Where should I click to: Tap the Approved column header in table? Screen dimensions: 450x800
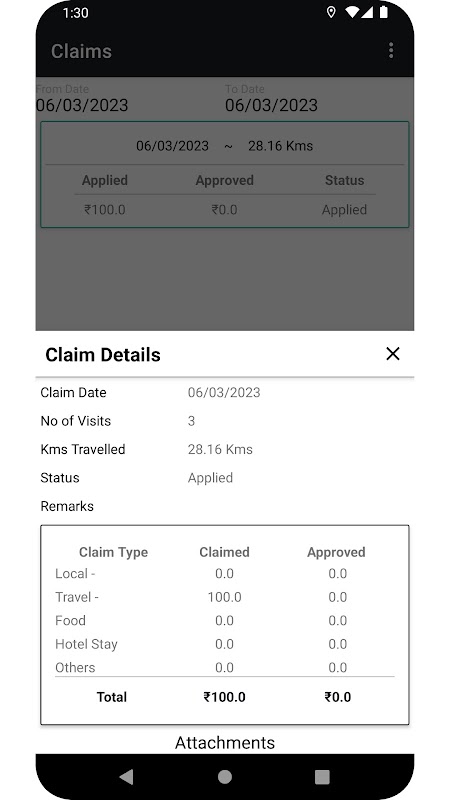336,552
